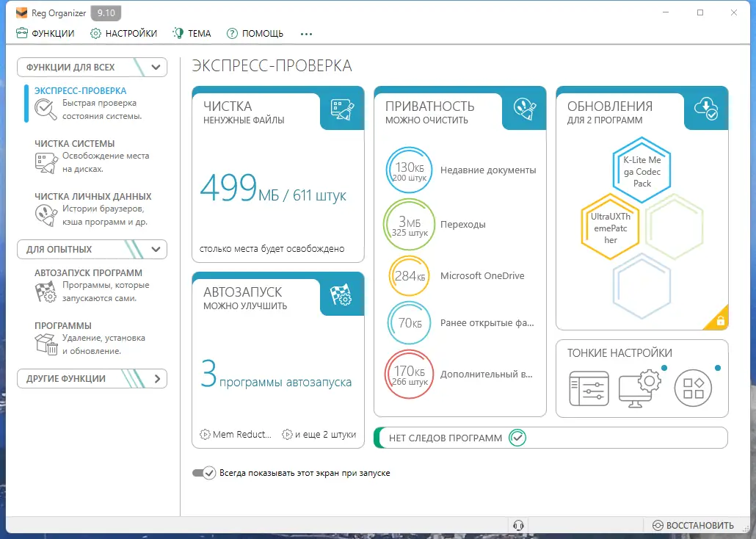Click the Reg Organizer app logo
This screenshot has height=539, width=756.
(21, 13)
